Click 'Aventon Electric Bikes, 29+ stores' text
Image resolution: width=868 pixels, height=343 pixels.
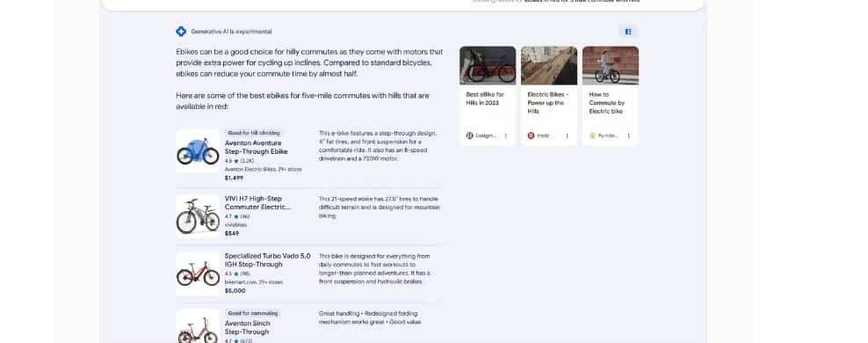264,170
